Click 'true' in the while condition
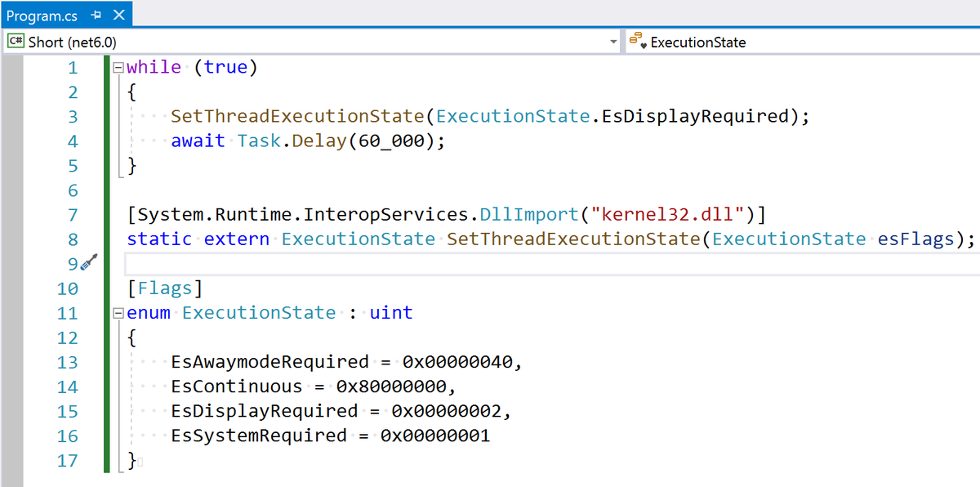Viewport: 980px width, 487px height. pyautogui.click(x=225, y=67)
